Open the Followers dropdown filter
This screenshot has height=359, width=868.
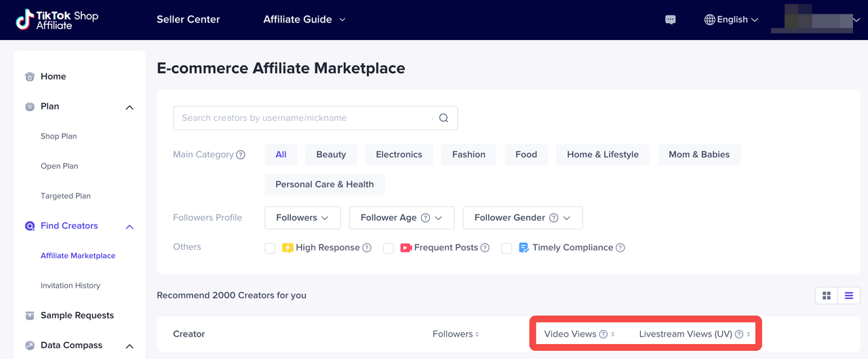pyautogui.click(x=302, y=218)
